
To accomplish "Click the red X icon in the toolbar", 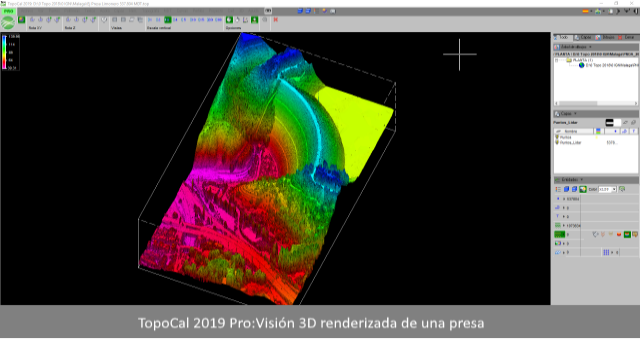I will [276, 20].
